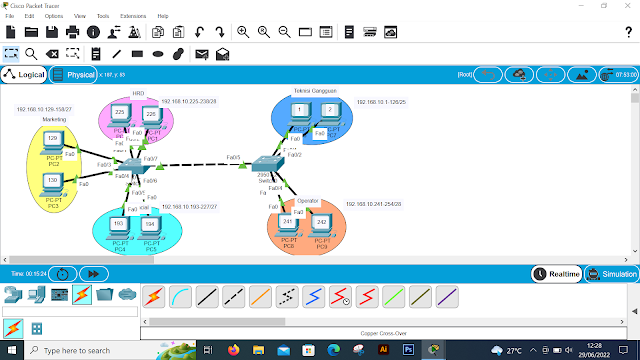Open the help question mark

coord(629,32)
